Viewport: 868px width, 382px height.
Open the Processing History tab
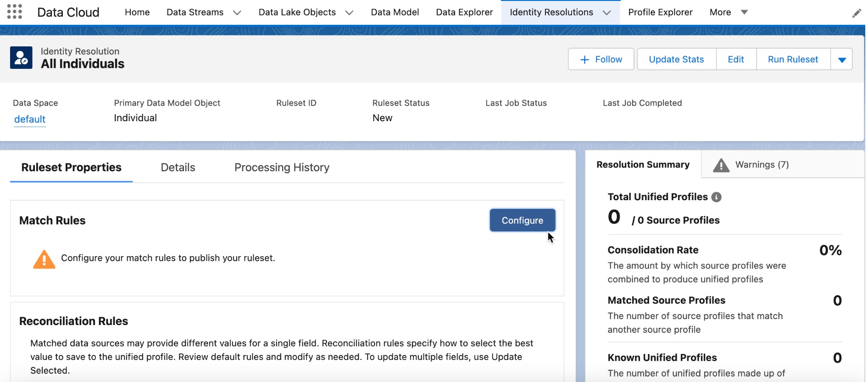(282, 168)
